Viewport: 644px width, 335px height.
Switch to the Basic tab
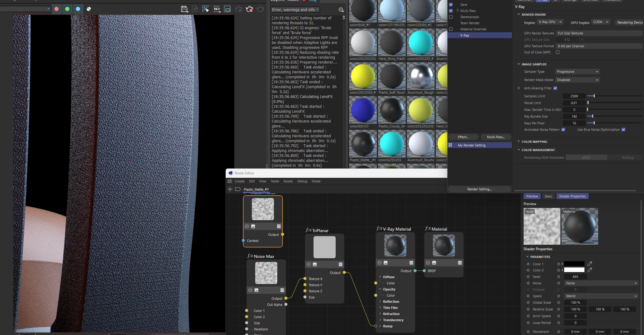pyautogui.click(x=548, y=196)
